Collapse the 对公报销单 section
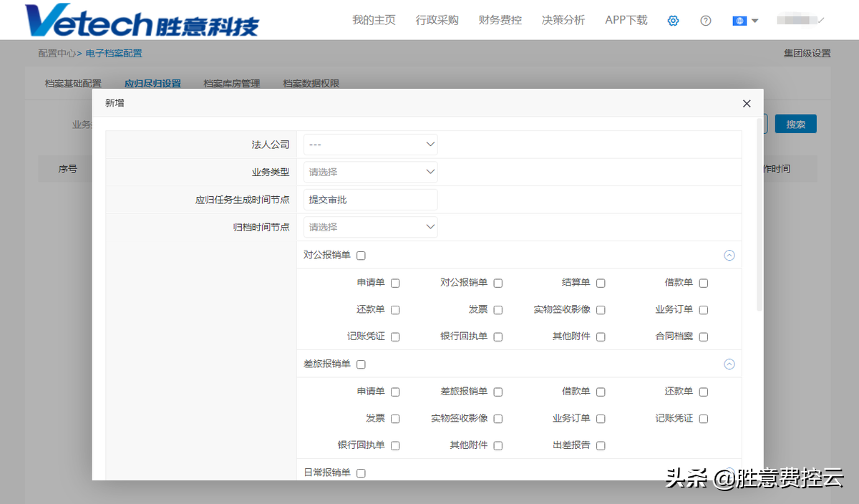 [x=729, y=255]
